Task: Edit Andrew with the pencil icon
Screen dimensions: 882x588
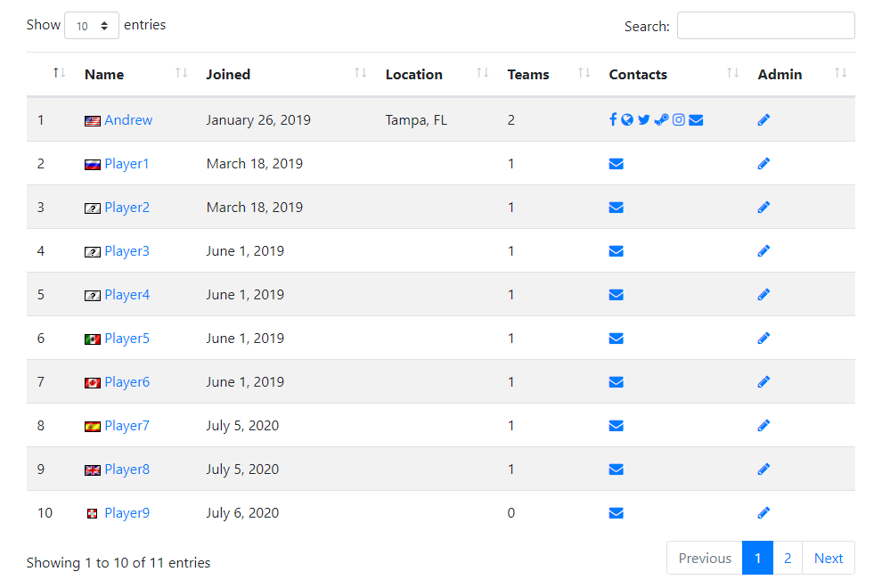Action: (764, 120)
